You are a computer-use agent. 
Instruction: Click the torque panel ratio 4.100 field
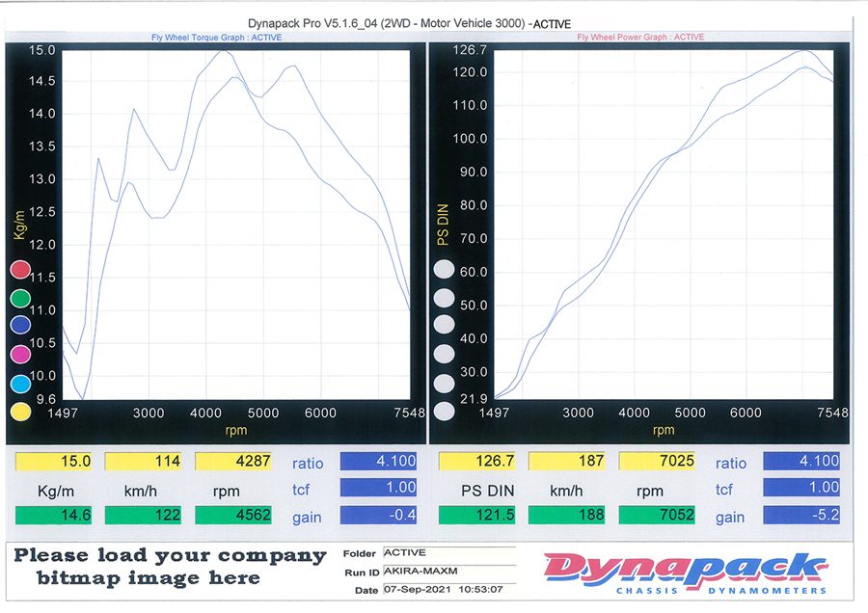coord(378,461)
